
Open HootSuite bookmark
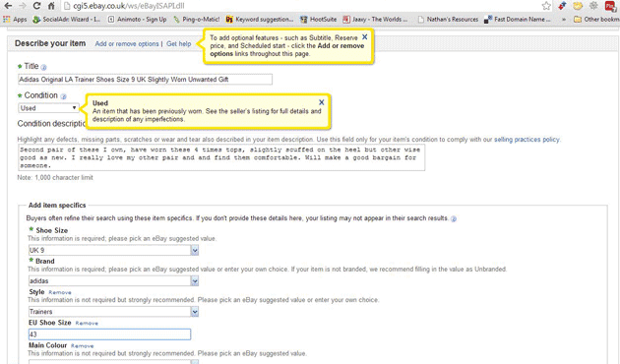(318, 19)
